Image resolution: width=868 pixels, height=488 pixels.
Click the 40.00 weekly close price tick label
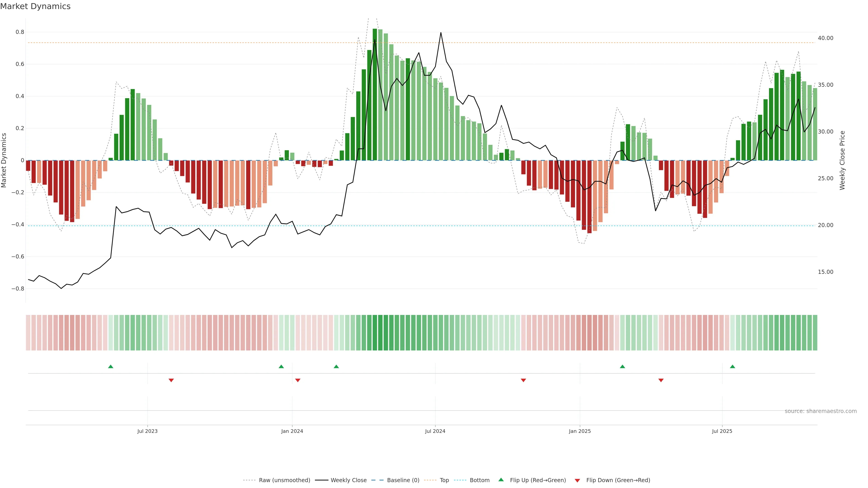[825, 38]
